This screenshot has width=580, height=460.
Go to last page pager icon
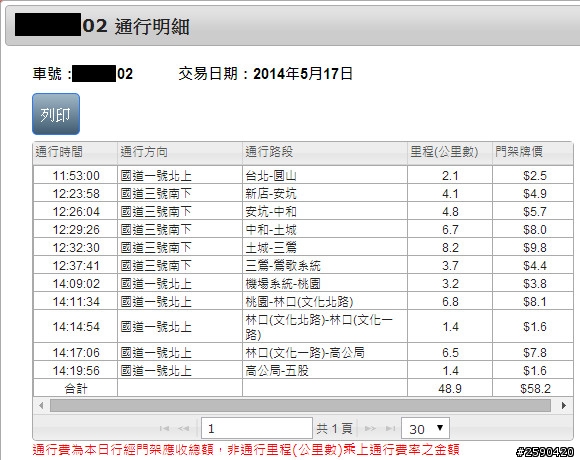390,428
